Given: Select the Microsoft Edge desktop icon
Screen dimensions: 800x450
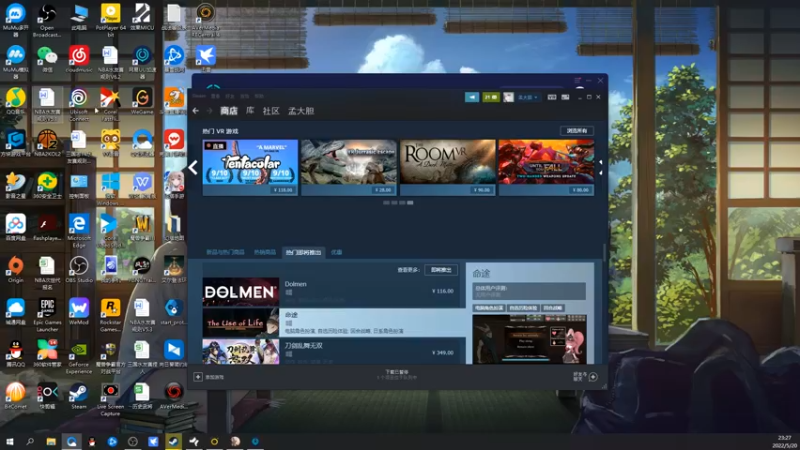Looking at the screenshot, I should coord(79,231).
